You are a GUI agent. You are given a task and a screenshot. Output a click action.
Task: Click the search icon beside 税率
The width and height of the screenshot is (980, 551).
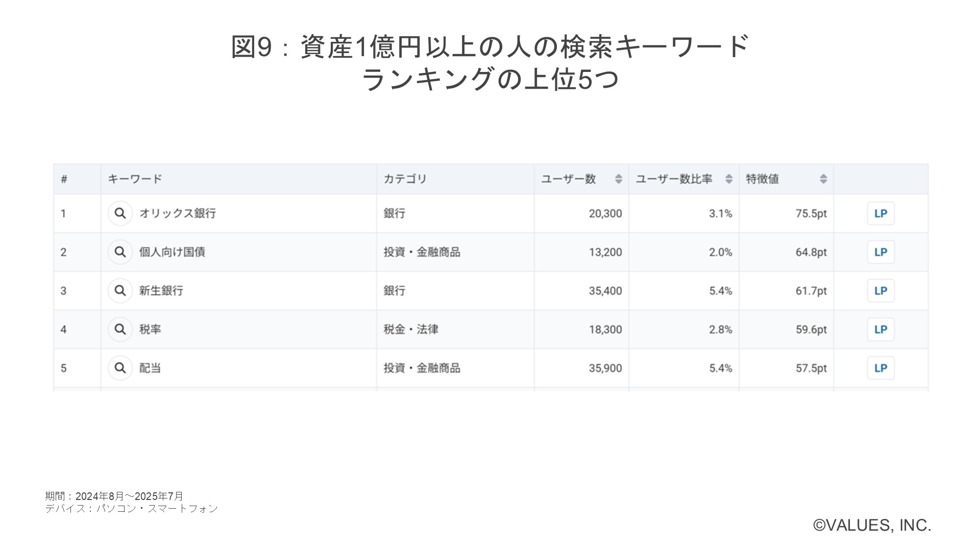tap(120, 330)
